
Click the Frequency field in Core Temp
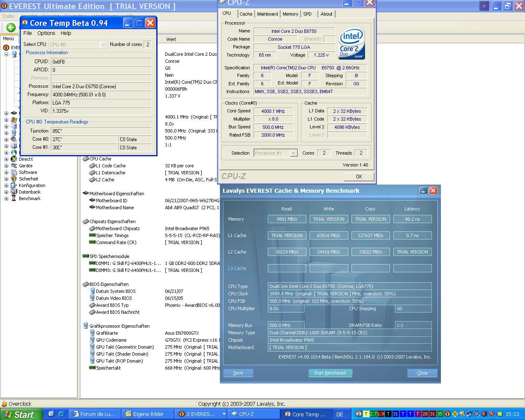point(101,94)
